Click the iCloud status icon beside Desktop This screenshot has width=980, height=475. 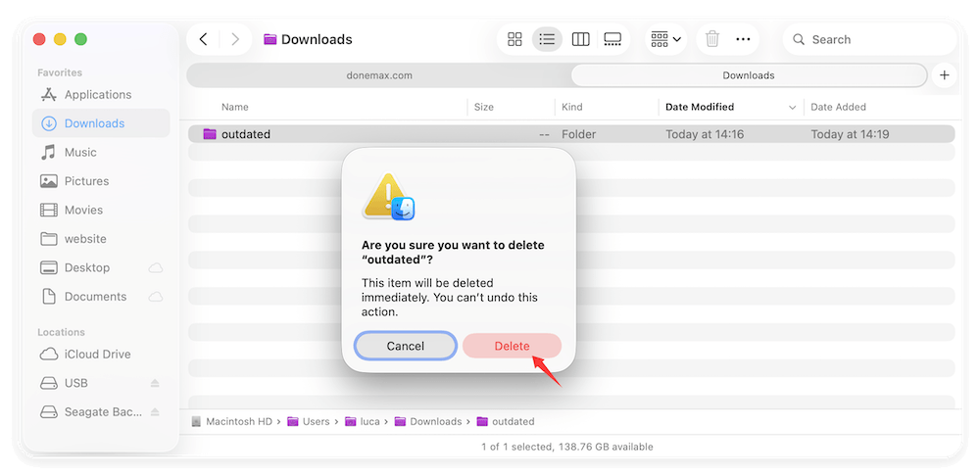(x=155, y=268)
